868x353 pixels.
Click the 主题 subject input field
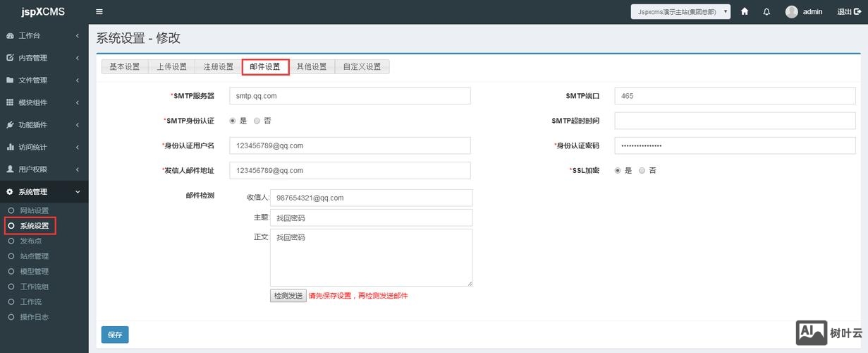click(371, 217)
